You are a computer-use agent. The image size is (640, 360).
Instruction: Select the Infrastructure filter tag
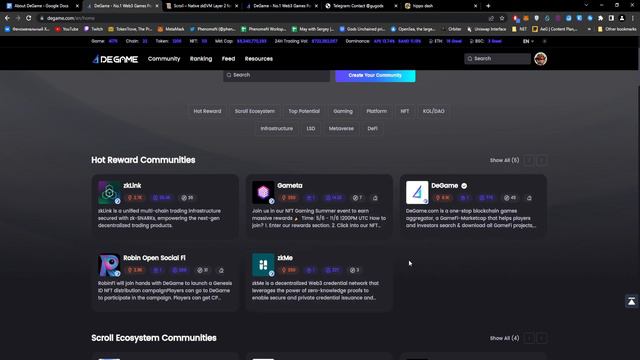click(x=277, y=129)
